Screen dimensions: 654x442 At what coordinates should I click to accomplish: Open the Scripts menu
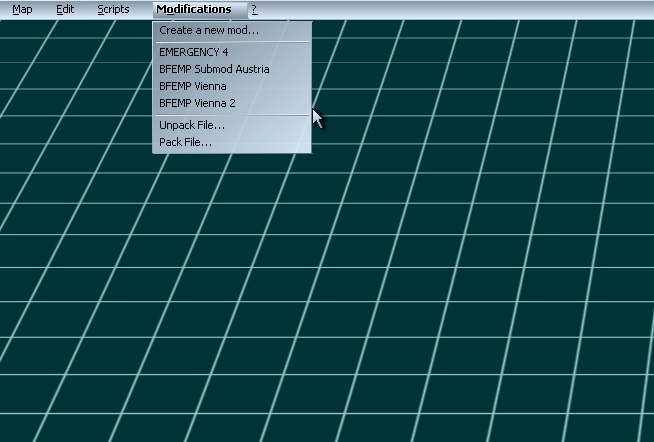tap(113, 9)
